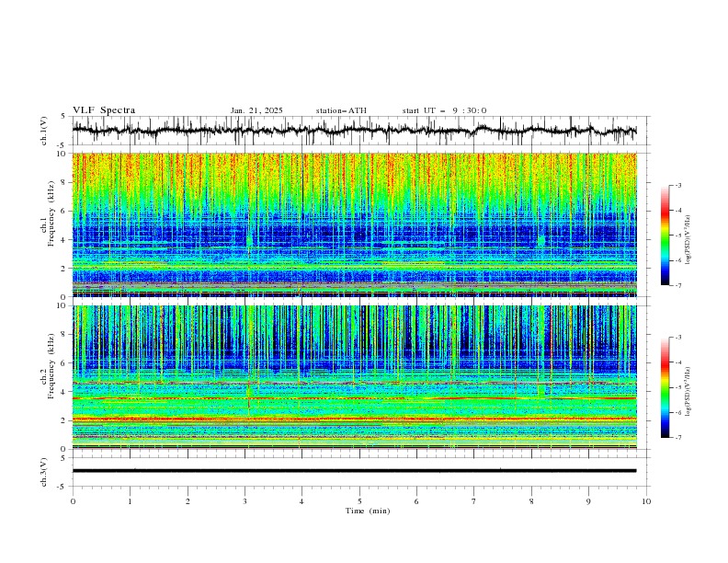Click inside the ch.1 spectrogram panel
This screenshot has width=728, height=563.
[x=354, y=224]
